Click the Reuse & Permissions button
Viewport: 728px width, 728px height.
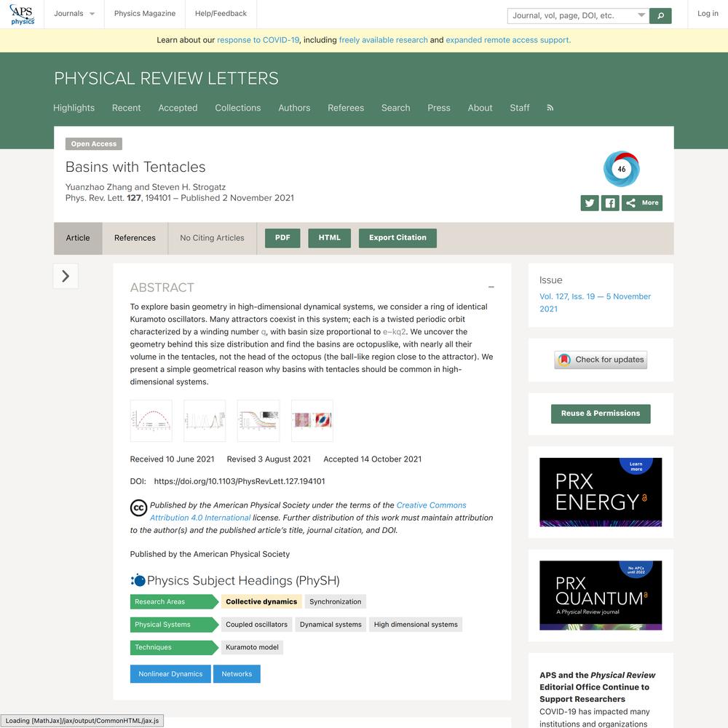601,414
